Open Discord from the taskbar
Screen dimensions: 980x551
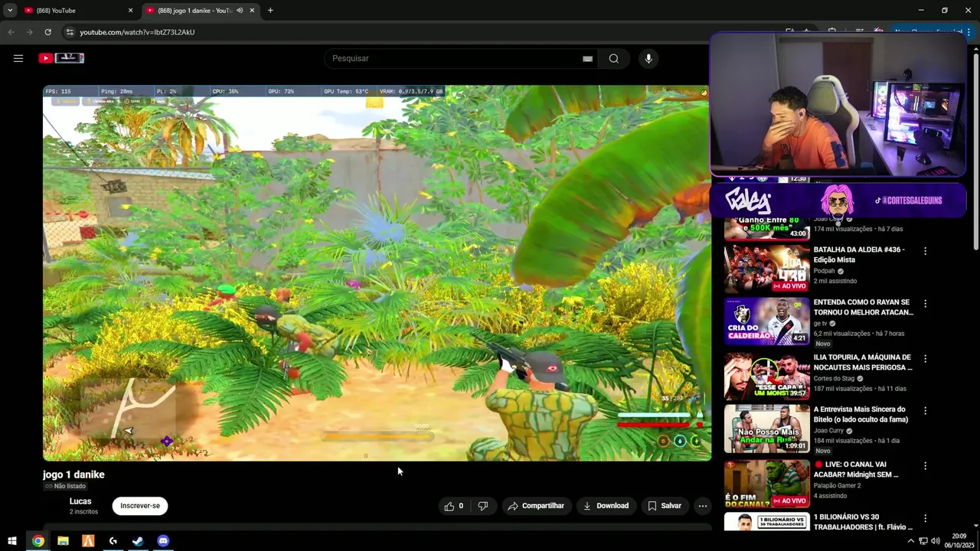click(x=163, y=541)
